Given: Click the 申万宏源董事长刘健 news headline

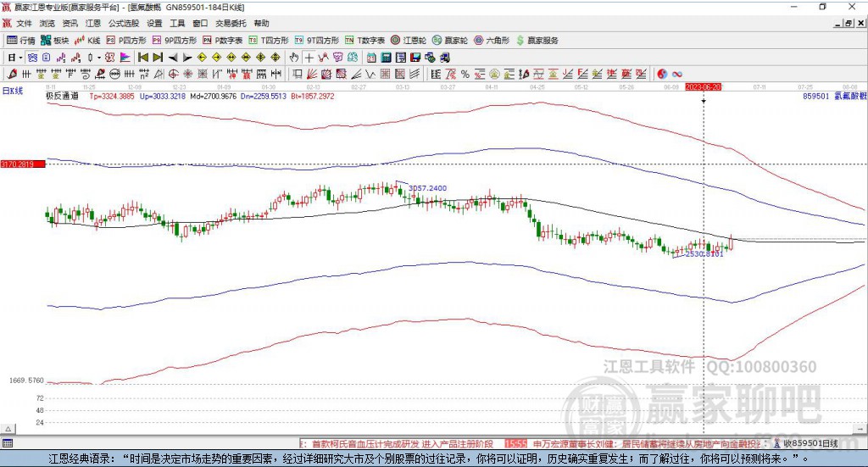Looking at the screenshot, I should (x=648, y=444).
